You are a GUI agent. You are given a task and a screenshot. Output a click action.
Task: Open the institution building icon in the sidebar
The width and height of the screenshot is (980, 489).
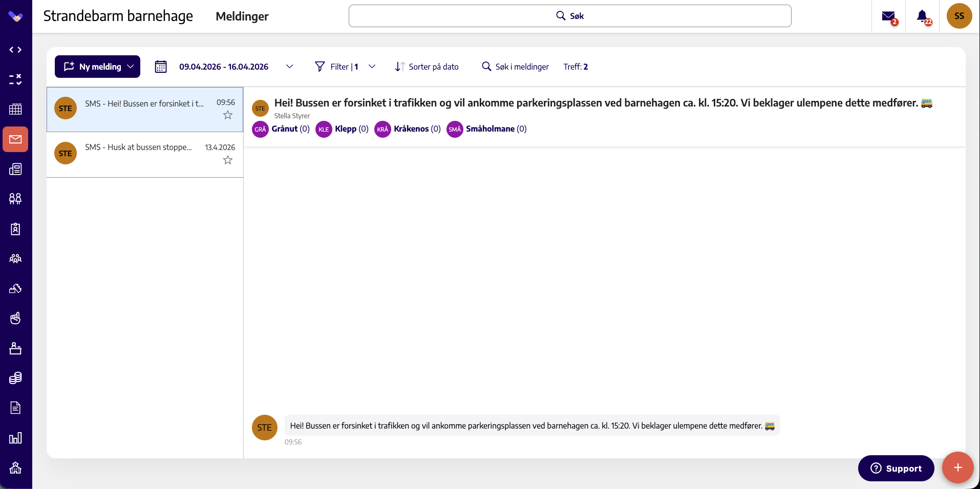click(x=15, y=467)
